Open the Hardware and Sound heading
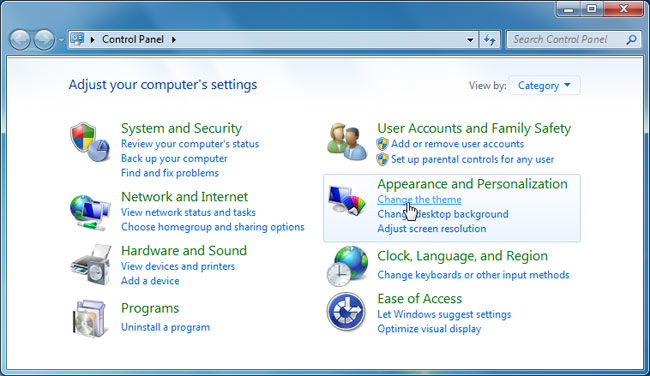Image resolution: width=650 pixels, height=376 pixels. (x=184, y=251)
